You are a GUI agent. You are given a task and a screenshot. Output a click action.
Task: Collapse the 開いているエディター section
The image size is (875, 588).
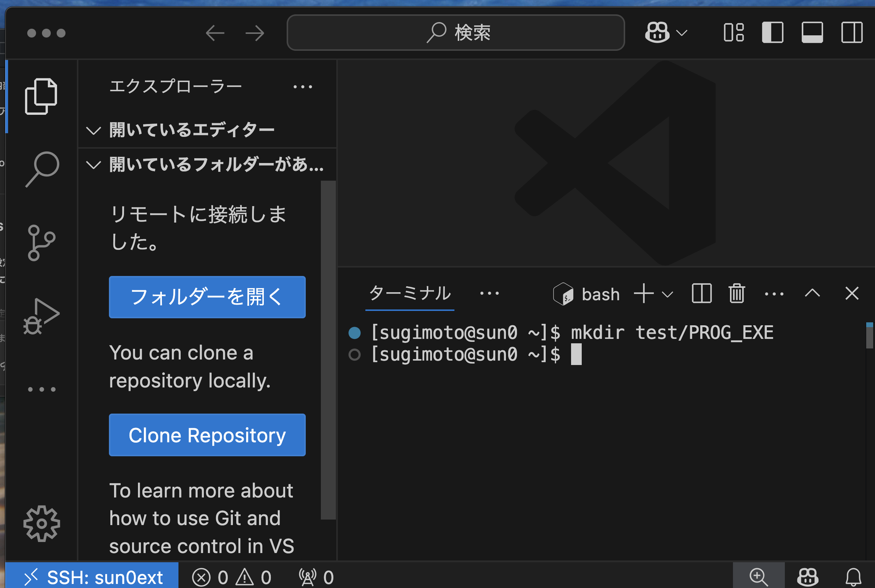pos(207,130)
